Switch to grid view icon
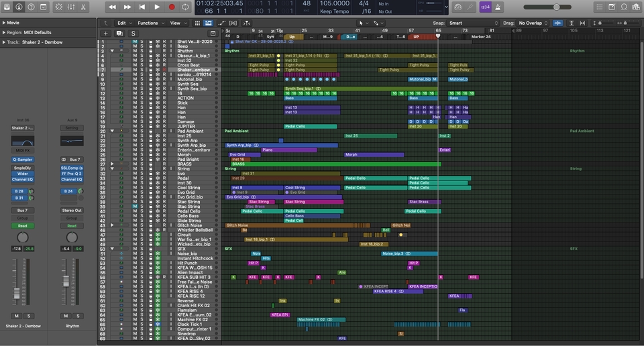 point(197,23)
